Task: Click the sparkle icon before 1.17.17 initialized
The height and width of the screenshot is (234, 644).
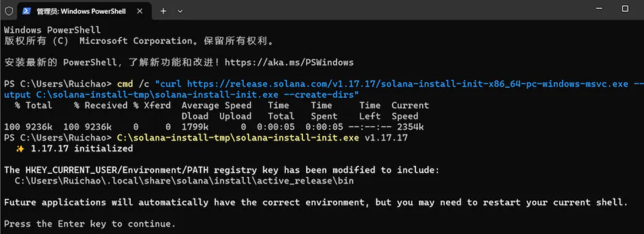Action: coord(20,148)
